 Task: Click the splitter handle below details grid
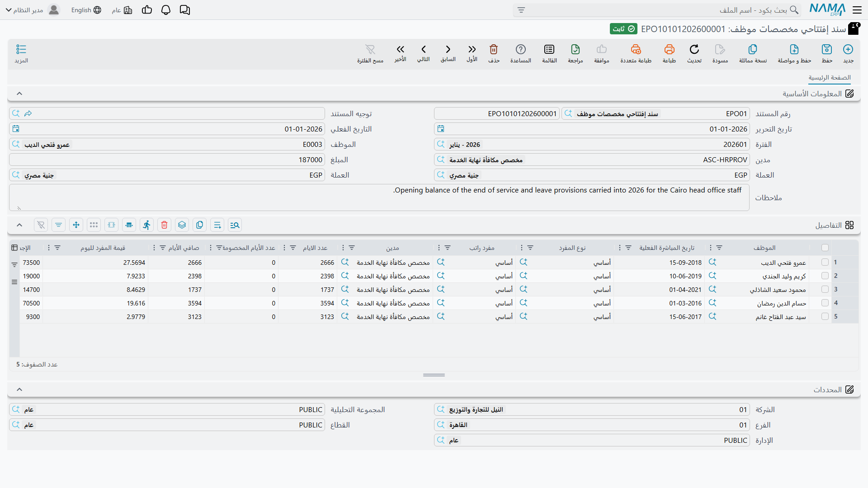(x=434, y=375)
